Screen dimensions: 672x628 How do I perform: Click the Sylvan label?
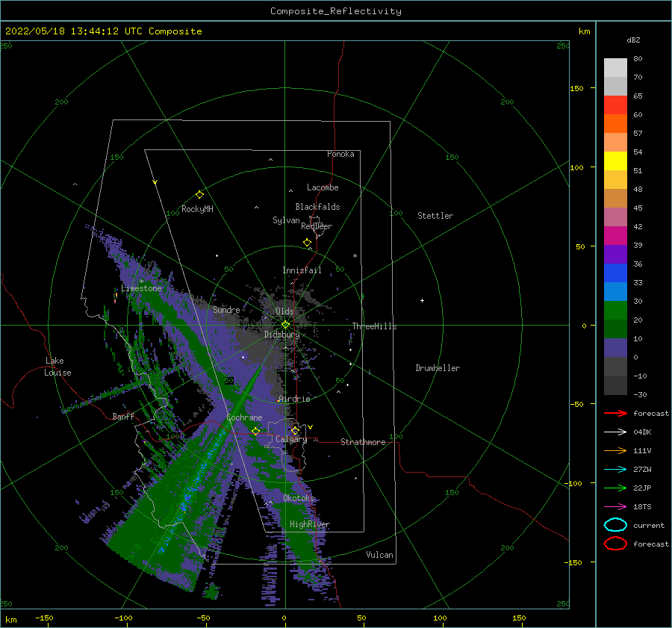[286, 220]
